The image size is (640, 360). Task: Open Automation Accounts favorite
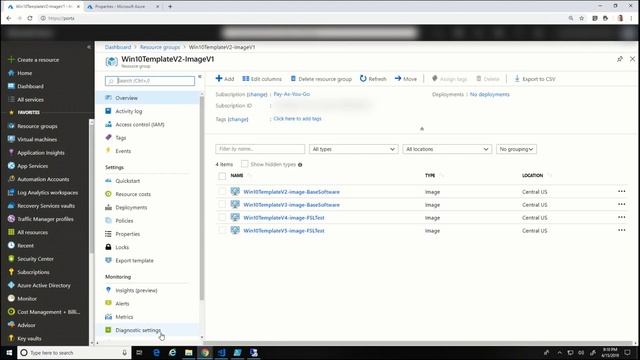pyautogui.click(x=43, y=179)
